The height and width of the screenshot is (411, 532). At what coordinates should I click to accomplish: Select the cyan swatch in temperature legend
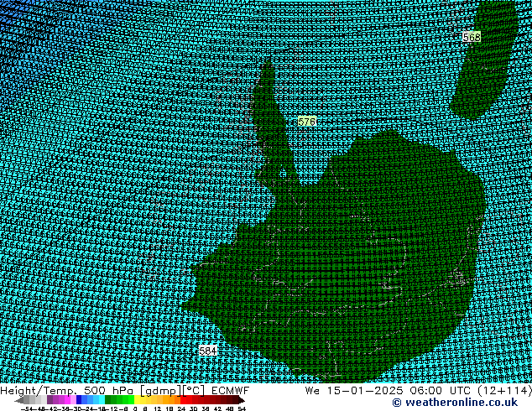point(102,399)
